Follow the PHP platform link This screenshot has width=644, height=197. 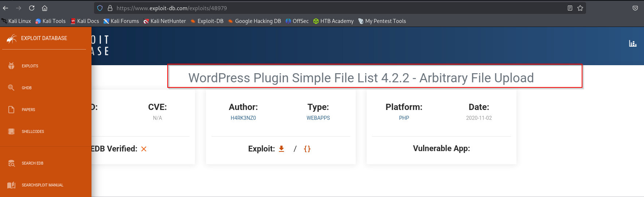(404, 118)
